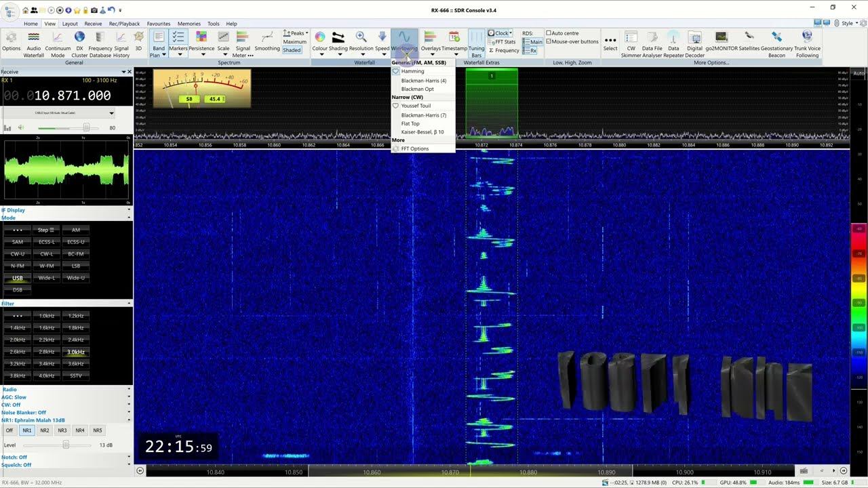The width and height of the screenshot is (868, 488).
Task: Switch to the Receive ribbon tab
Action: coord(93,24)
